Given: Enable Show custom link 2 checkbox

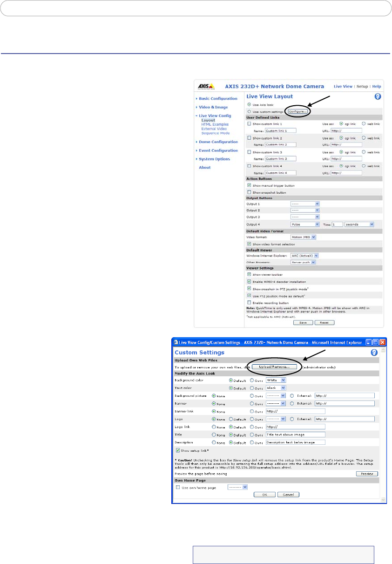Looking at the screenshot, I should [249, 138].
